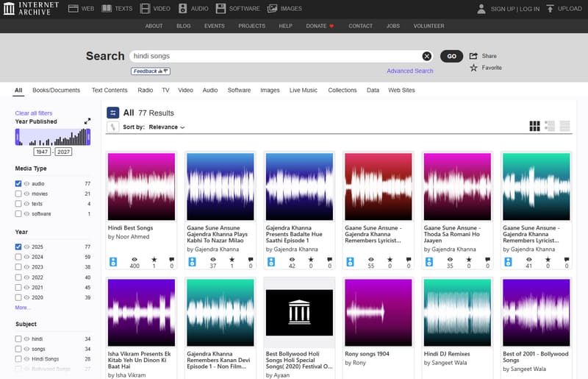Check the 2023 year filter

pyautogui.click(x=18, y=267)
